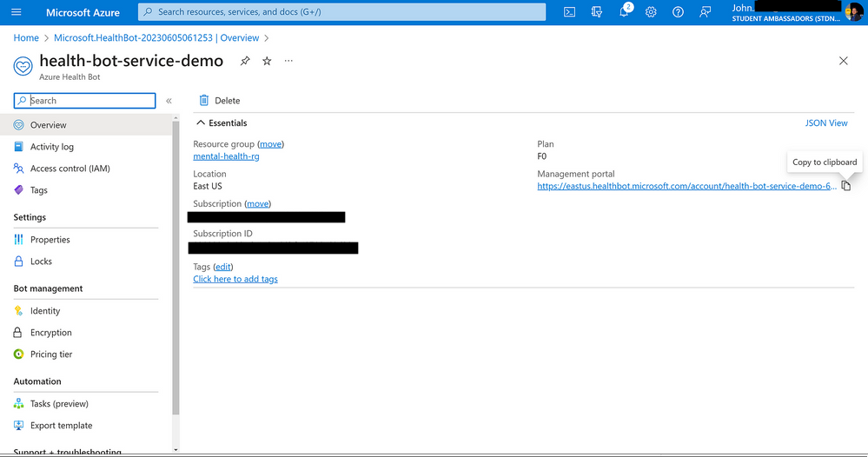Favorite the resource with star icon
The width and height of the screenshot is (868, 457).
(x=267, y=61)
